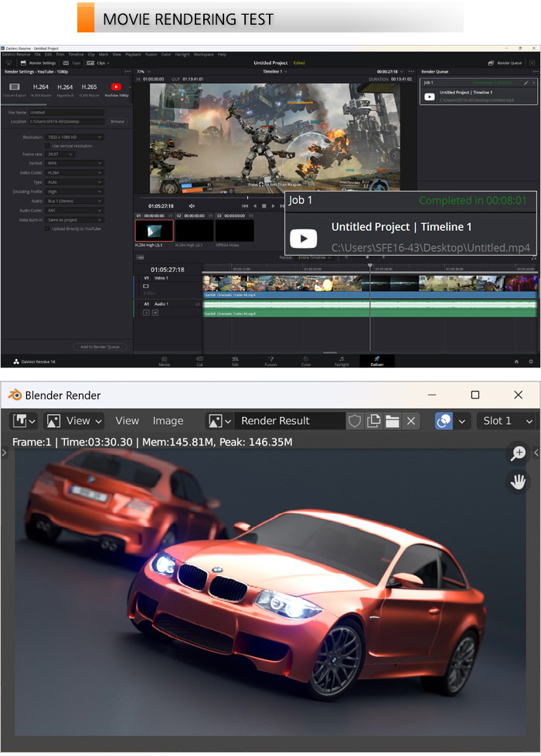541x756 pixels.
Task: Select the YouTube 1080p preset icon
Action: pos(116,86)
